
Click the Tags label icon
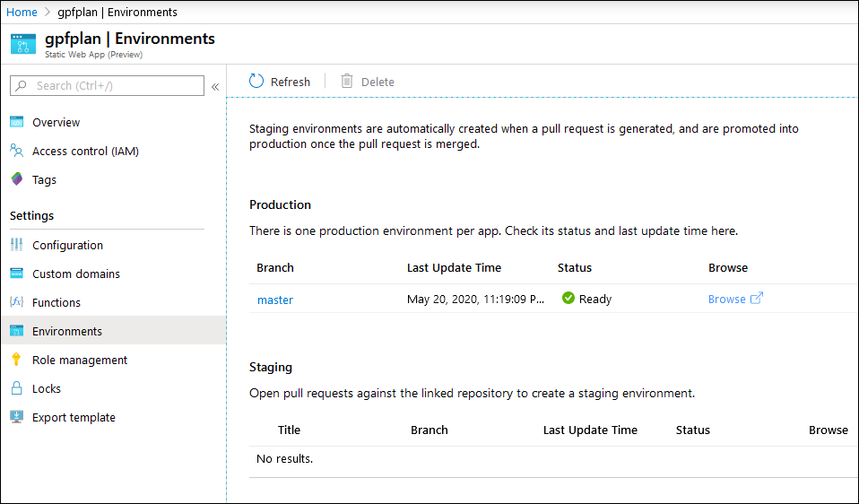[x=17, y=179]
